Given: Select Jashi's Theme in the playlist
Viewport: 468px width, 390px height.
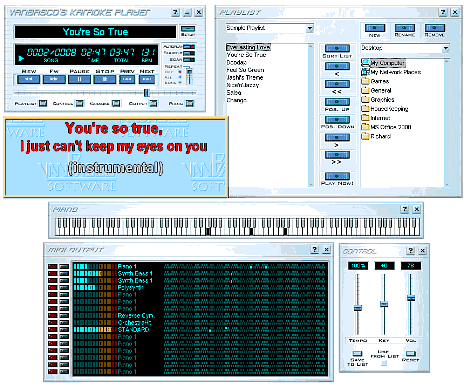Looking at the screenshot, I should click(245, 77).
